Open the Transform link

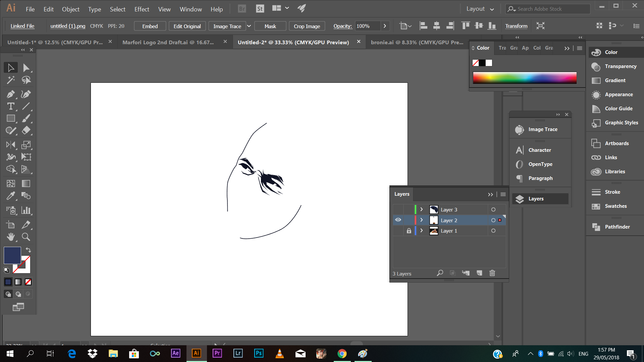coord(516,26)
